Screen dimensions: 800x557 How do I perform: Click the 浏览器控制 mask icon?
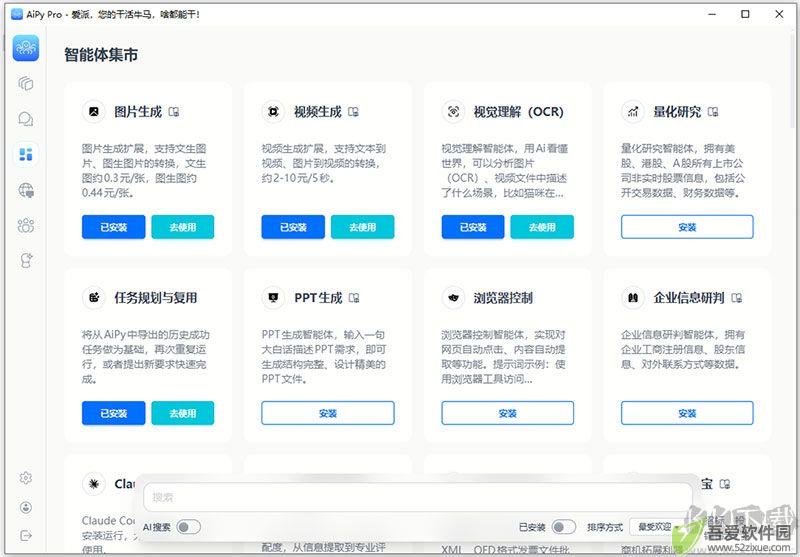tap(454, 297)
